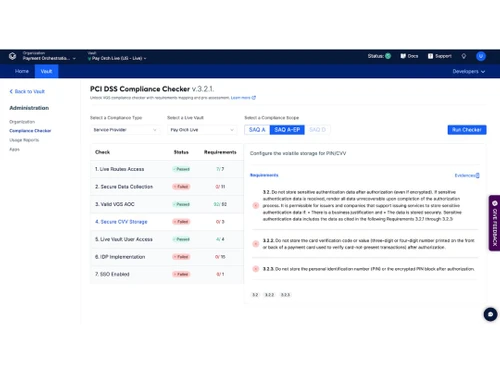Select the Secure Data Collection check row

167,187
